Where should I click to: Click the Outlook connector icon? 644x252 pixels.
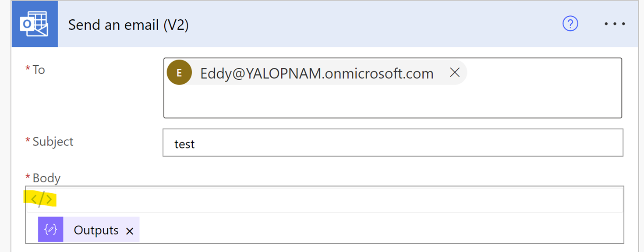(x=34, y=24)
